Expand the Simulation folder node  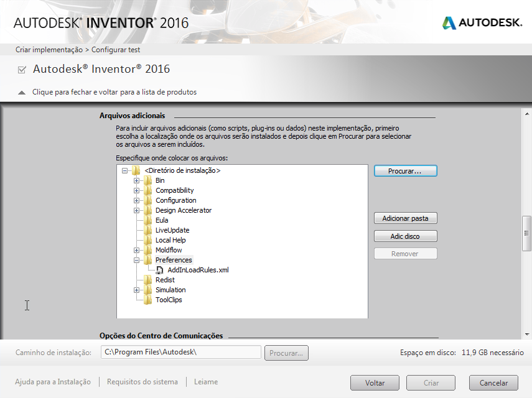pyautogui.click(x=136, y=290)
